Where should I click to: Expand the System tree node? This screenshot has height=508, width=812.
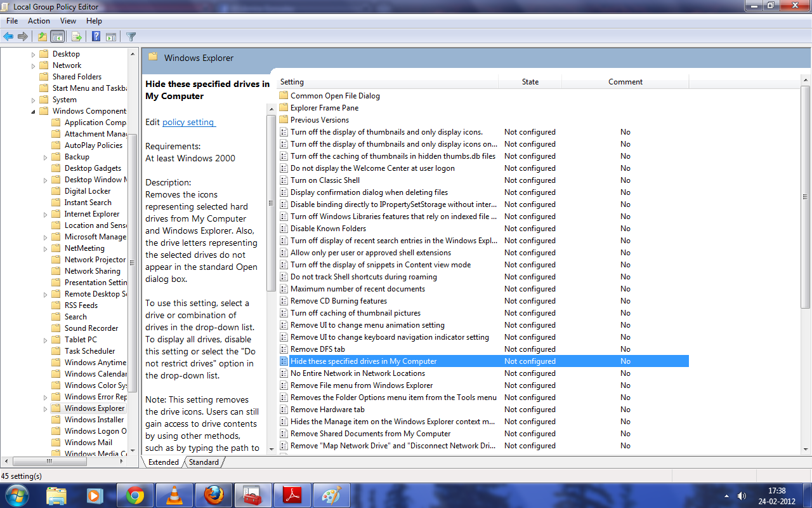pos(34,100)
